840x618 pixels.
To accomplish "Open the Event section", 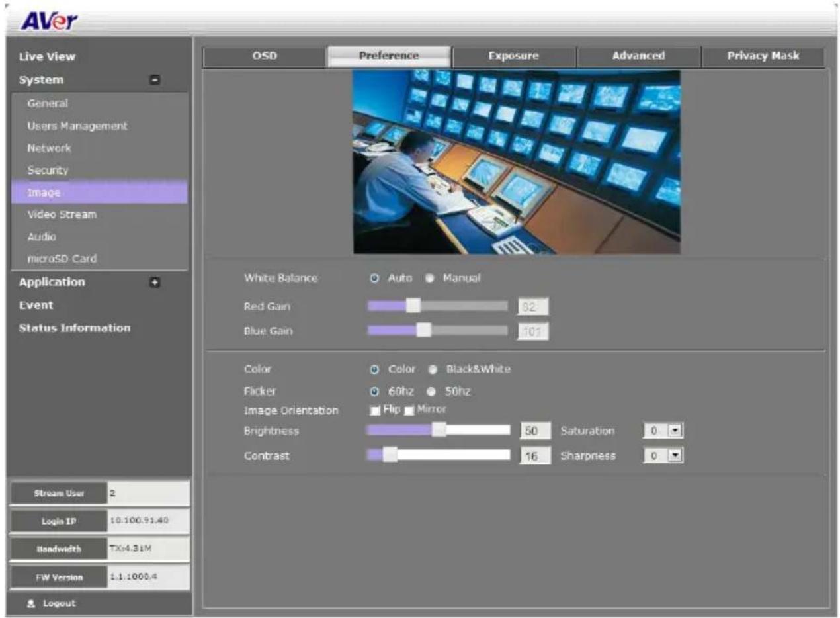I will (36, 306).
